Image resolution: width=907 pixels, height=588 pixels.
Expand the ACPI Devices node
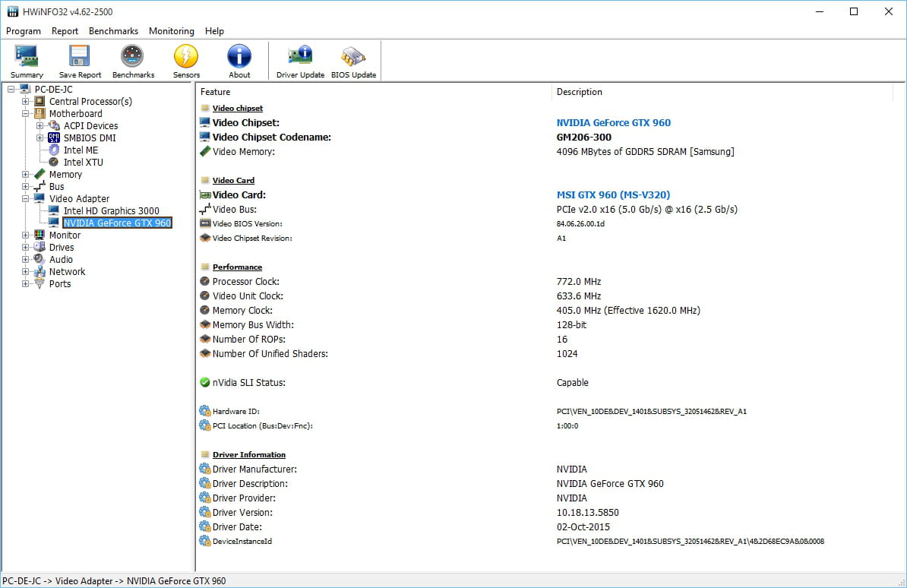[x=40, y=125]
